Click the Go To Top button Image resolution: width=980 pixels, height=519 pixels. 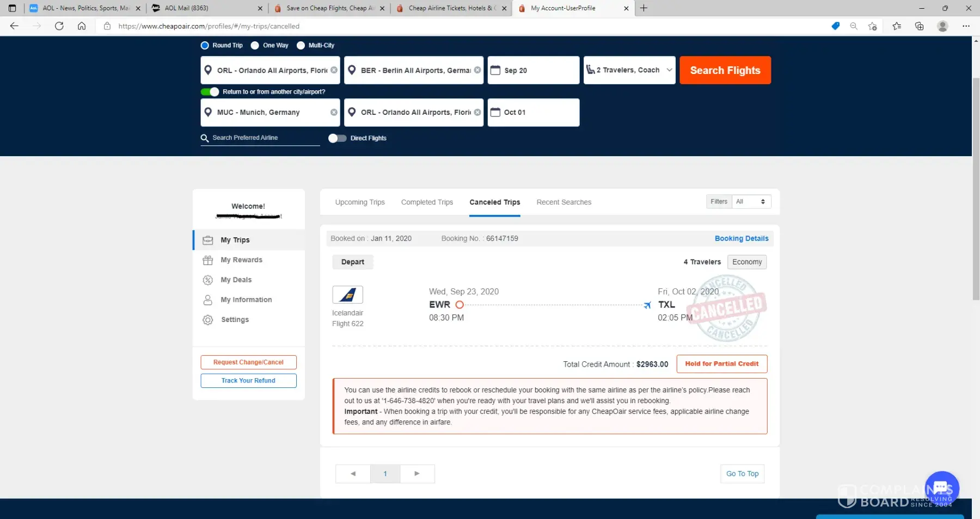(x=742, y=474)
